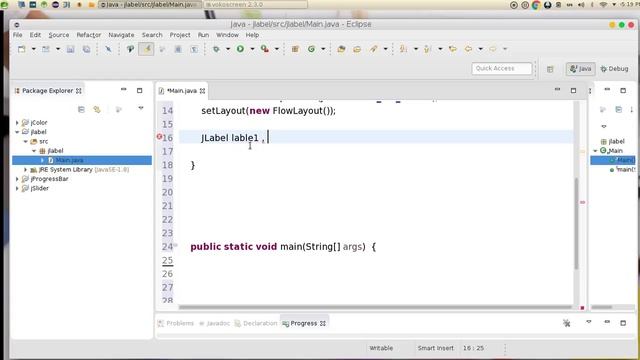Click the Run External Tools icon
The height and width of the screenshot is (360, 640).
pyautogui.click(x=265, y=49)
